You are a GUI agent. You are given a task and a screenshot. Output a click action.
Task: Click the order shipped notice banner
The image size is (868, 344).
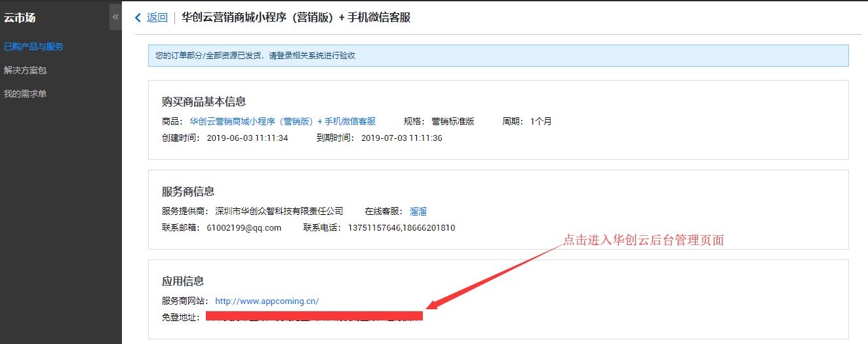pos(498,56)
